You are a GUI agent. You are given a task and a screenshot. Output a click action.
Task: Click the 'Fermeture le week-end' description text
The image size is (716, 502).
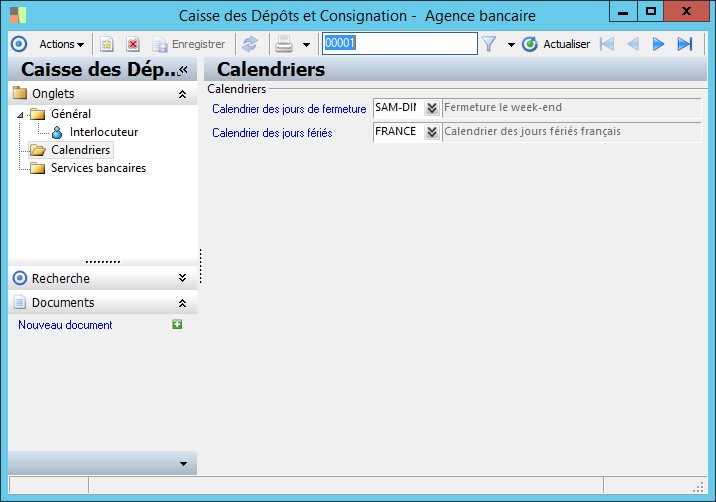point(503,107)
